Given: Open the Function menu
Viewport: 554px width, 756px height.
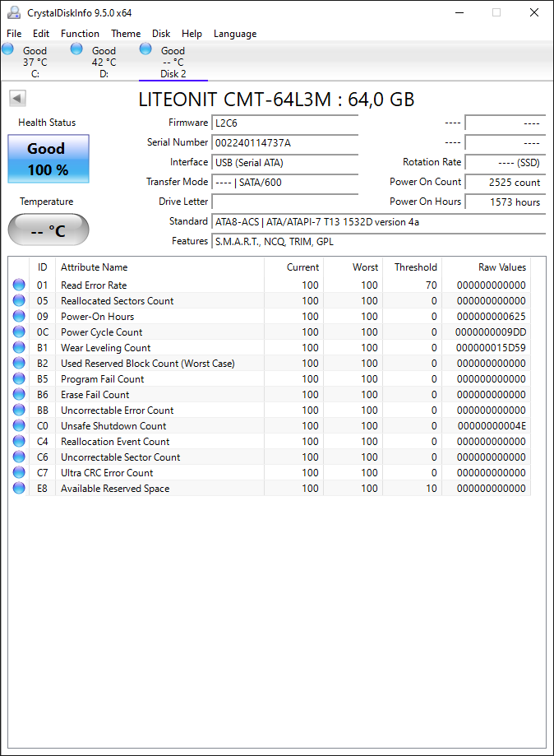Looking at the screenshot, I should [80, 34].
